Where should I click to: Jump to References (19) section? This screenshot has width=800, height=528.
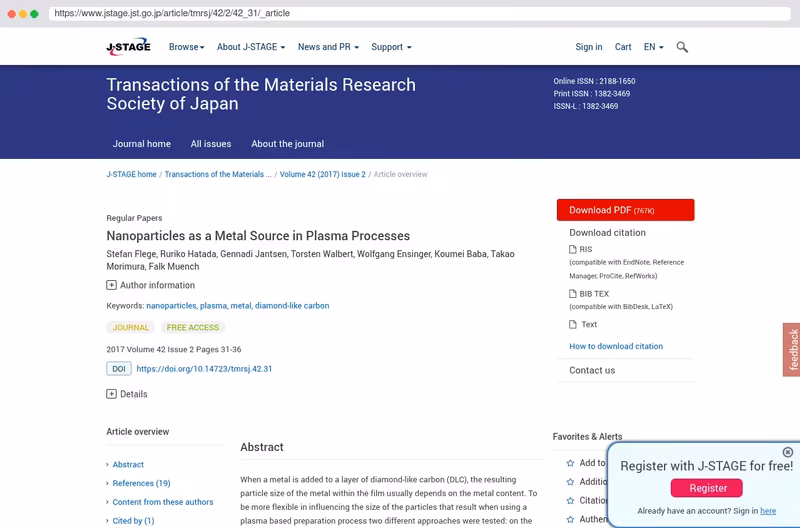click(x=141, y=483)
